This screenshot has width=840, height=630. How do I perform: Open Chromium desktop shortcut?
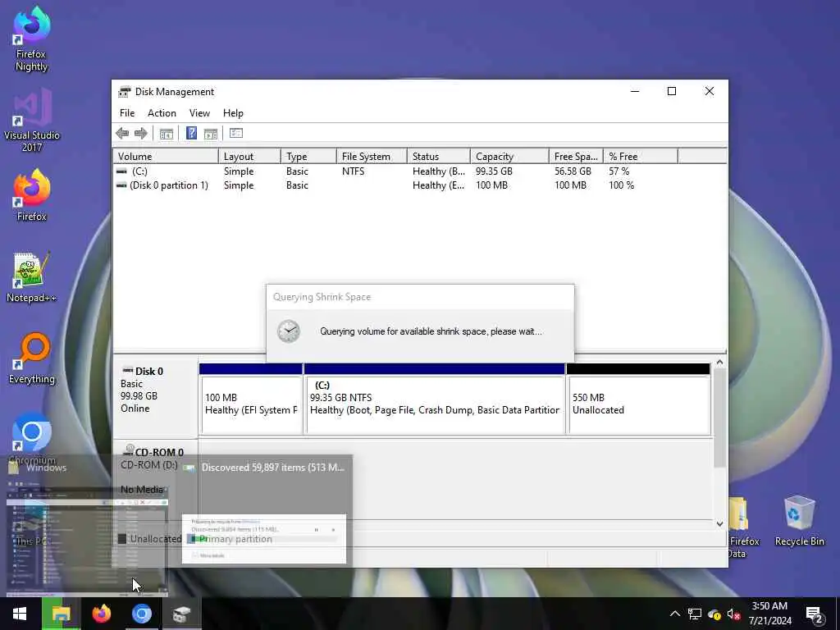[32, 438]
